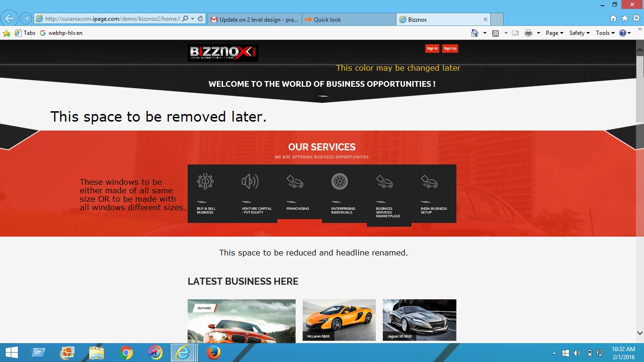The width and height of the screenshot is (644, 362).
Task: Switch to the Update on 2 level design tab
Action: pyautogui.click(x=255, y=20)
